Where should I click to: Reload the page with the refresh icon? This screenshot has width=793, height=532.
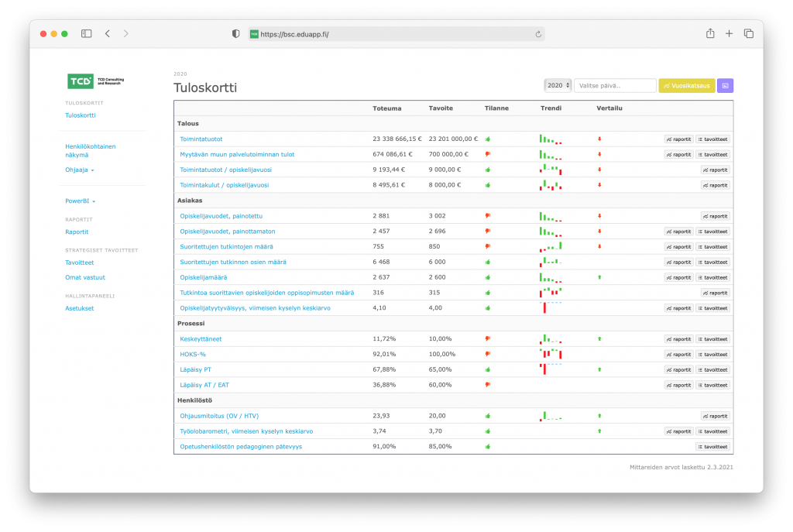tap(538, 34)
